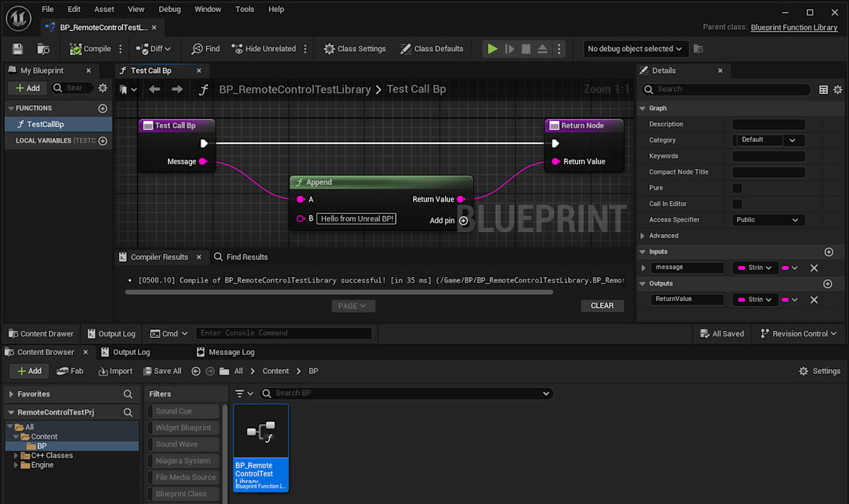This screenshot has height=504, width=849.
Task: Collapse the Functions section
Action: tap(11, 108)
